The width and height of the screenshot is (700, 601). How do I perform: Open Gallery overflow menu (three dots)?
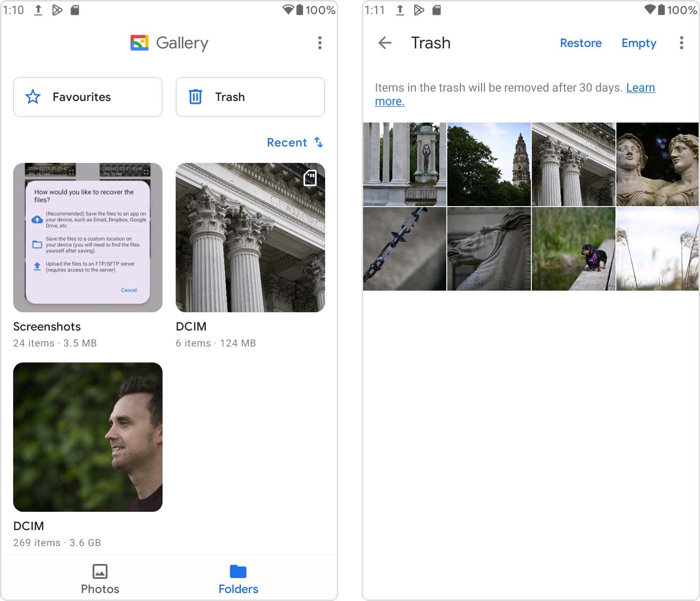[x=320, y=43]
